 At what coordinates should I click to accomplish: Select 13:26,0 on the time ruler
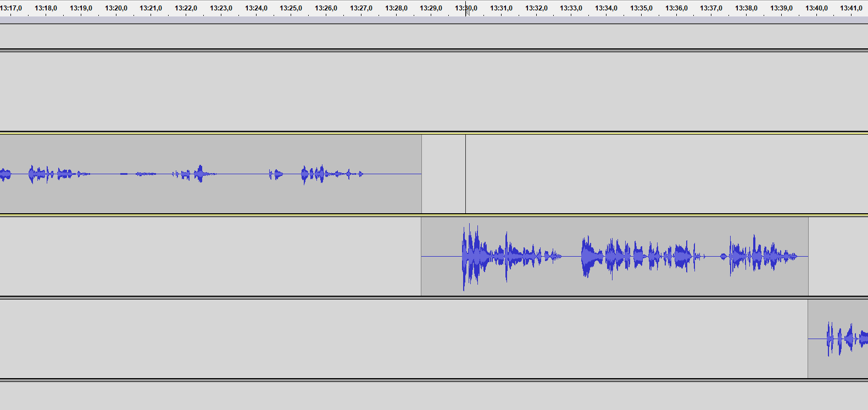pos(326,8)
